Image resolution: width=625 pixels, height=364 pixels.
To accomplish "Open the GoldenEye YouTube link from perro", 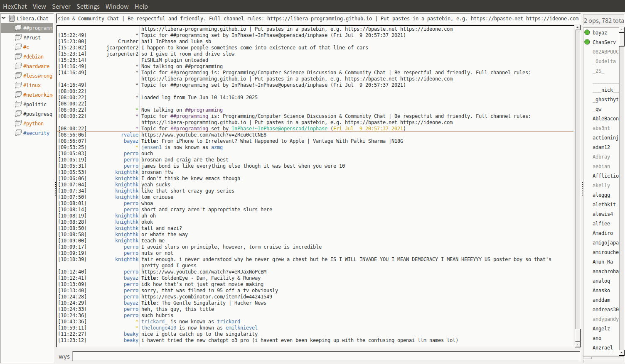I will click(204, 272).
